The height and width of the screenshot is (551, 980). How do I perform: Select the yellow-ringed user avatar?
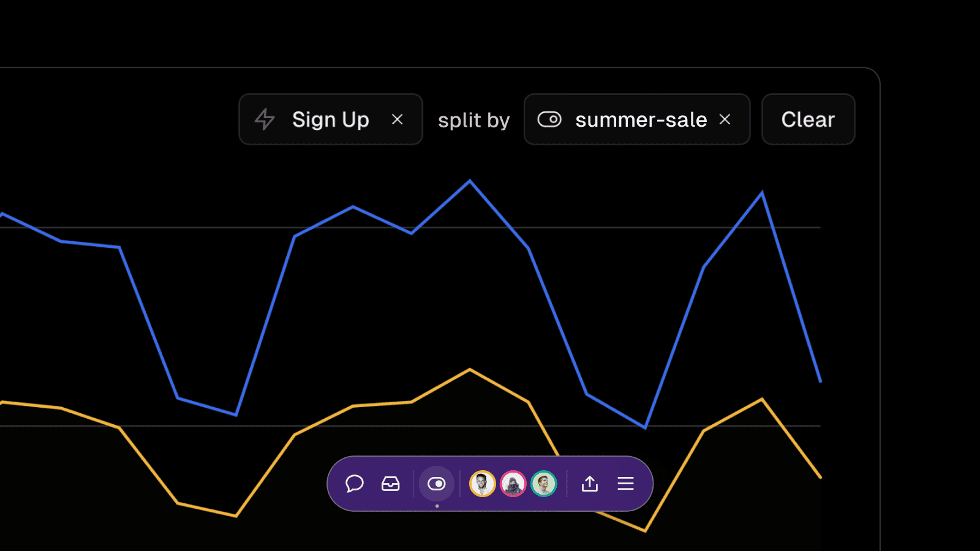coord(483,484)
